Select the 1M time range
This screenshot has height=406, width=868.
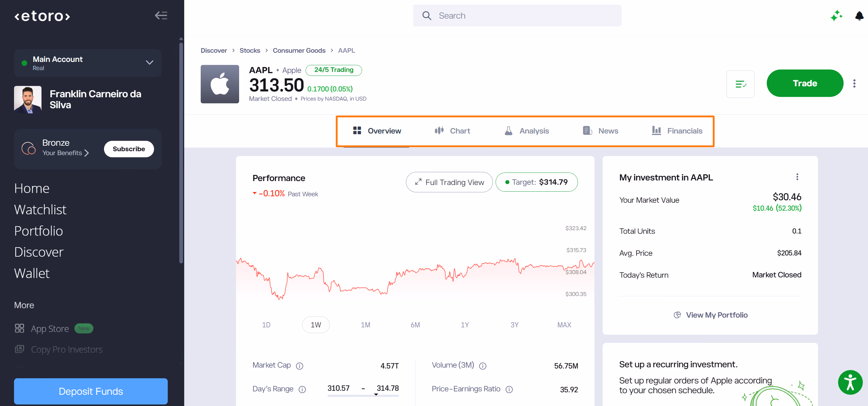click(x=365, y=325)
